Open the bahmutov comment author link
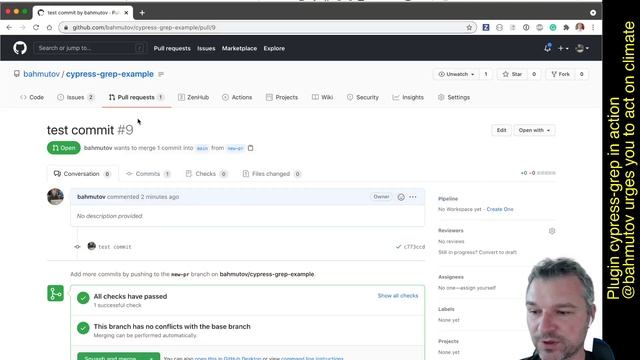Image resolution: width=640 pixels, height=360 pixels. pyautogui.click(x=91, y=197)
